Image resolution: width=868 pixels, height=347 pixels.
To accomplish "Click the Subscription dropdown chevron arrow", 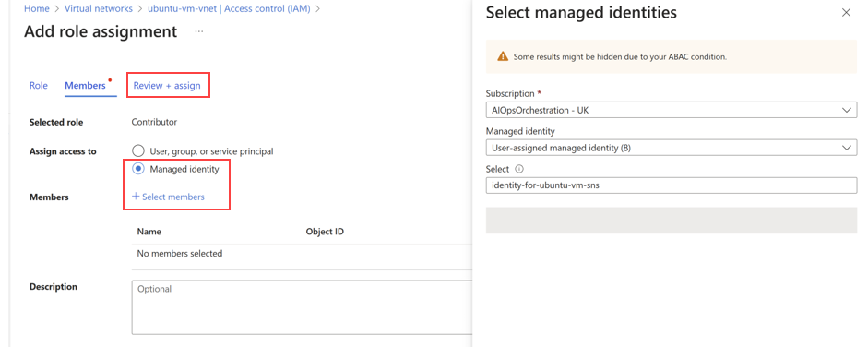I will coord(847,110).
